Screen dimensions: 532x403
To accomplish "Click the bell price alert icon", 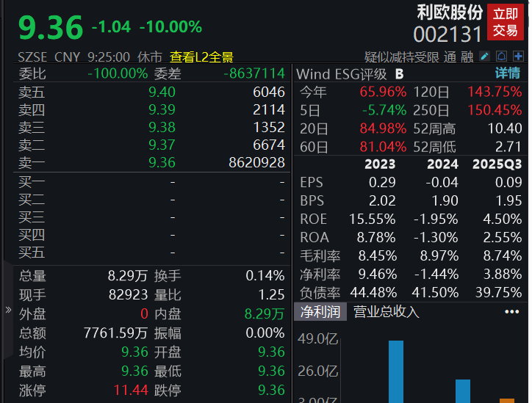I will (502, 57).
